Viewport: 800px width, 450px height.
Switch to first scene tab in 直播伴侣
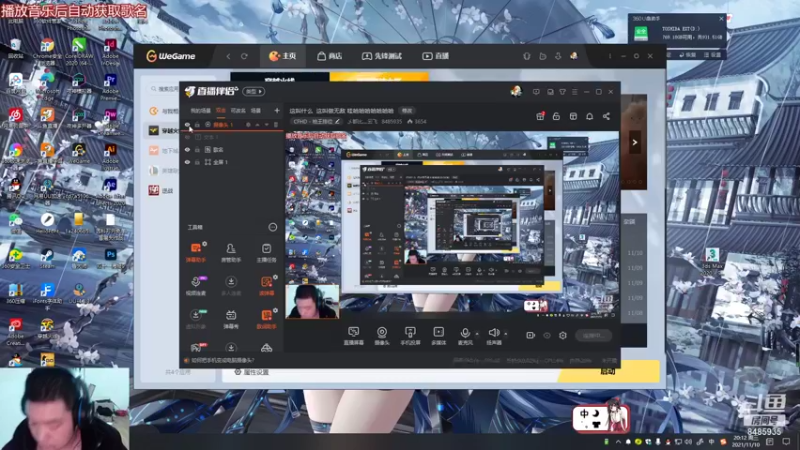pyautogui.click(x=201, y=110)
